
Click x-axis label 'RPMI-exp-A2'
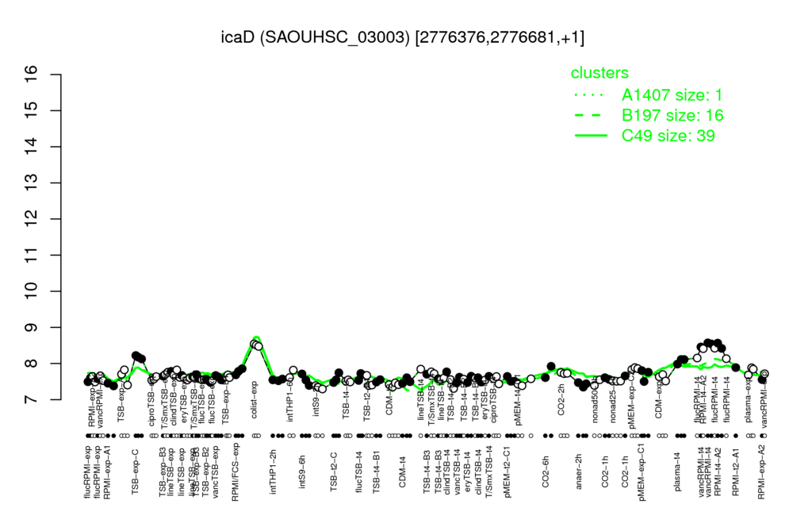tap(760, 471)
